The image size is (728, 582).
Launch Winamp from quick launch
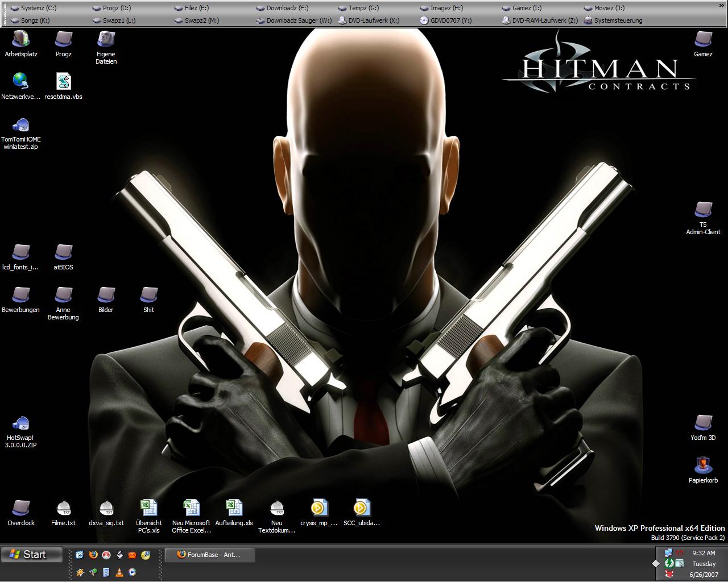coord(80,572)
